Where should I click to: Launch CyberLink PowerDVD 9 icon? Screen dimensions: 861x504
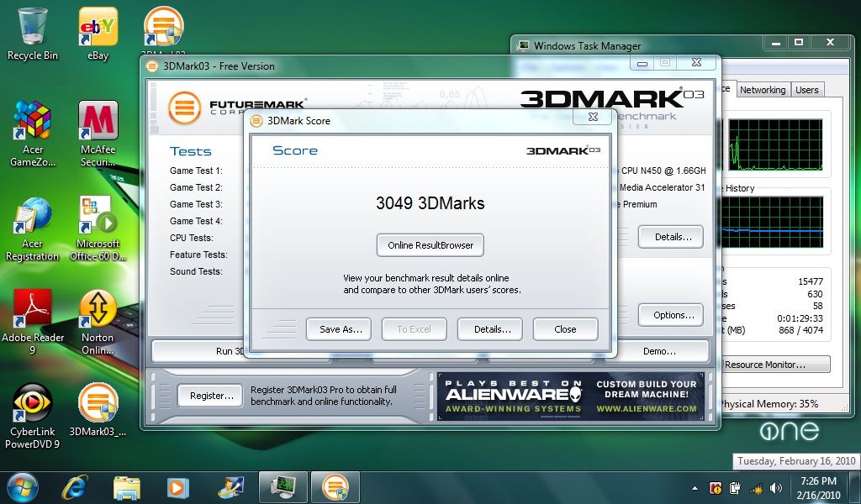click(33, 417)
